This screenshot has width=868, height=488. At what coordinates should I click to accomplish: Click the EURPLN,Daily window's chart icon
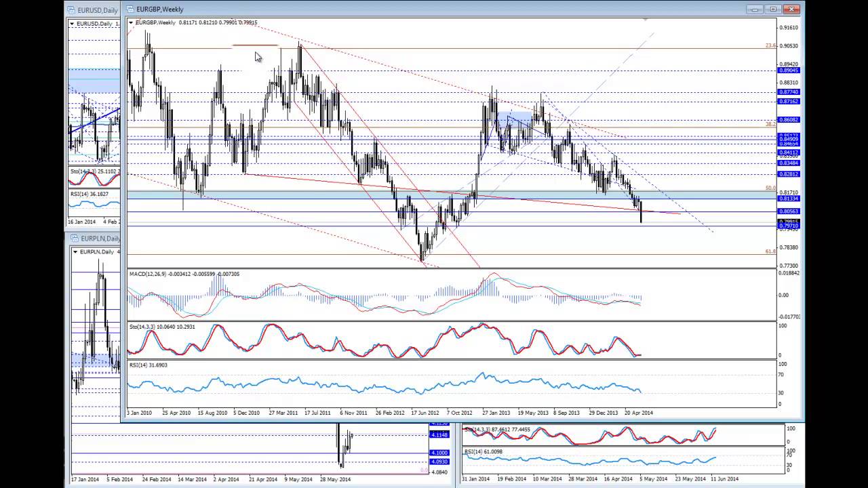tap(75, 239)
